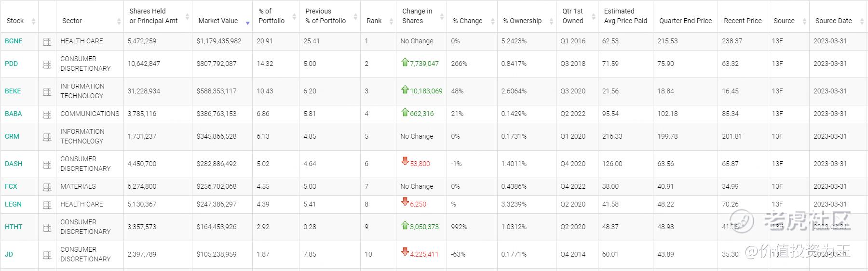Open the grid icon in the HTHT row

point(47,228)
